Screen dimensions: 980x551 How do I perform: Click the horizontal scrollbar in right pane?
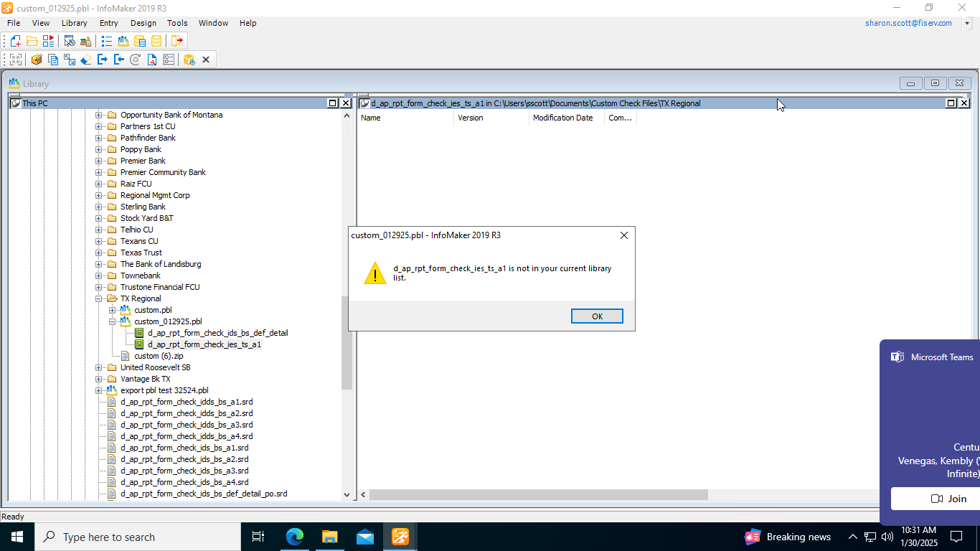[x=538, y=495]
